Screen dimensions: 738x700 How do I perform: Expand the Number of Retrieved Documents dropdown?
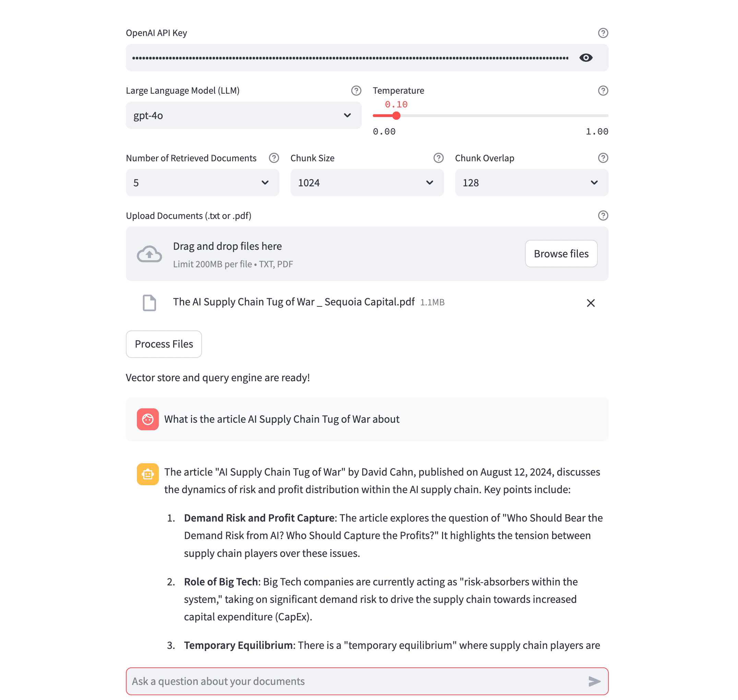pyautogui.click(x=266, y=182)
